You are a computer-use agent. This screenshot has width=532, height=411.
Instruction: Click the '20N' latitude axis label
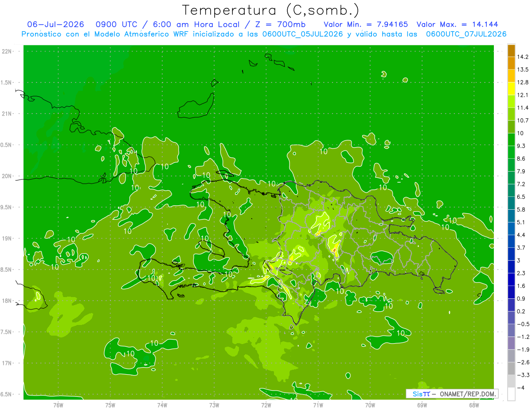(x=7, y=176)
